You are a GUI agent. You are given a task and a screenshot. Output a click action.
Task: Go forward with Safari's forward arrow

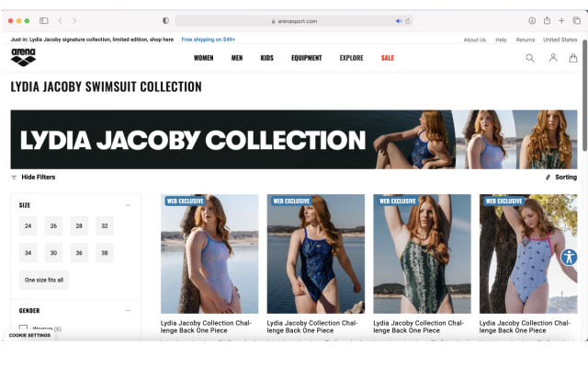[74, 20]
